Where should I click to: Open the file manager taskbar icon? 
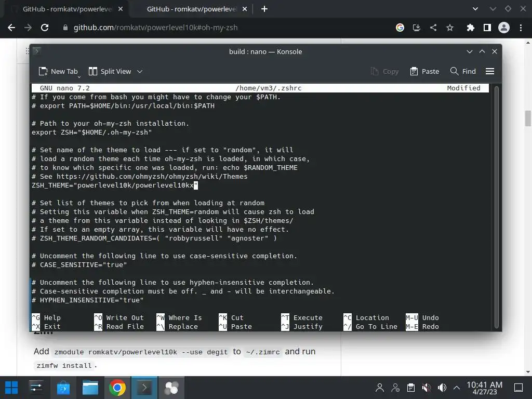click(90, 388)
